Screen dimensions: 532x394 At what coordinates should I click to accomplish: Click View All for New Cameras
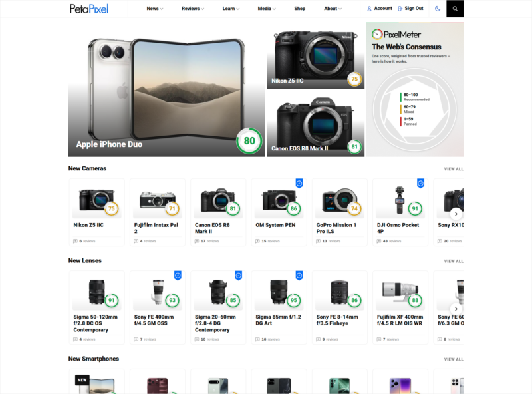(454, 169)
